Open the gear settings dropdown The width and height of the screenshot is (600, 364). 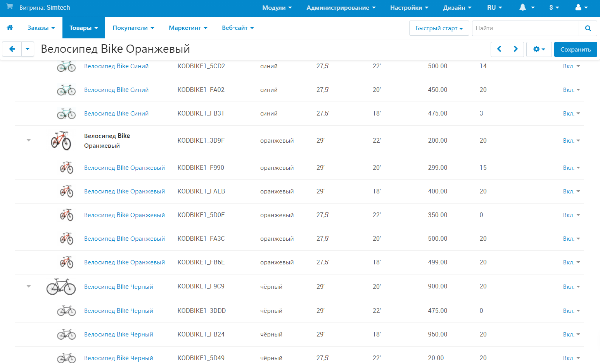pos(539,49)
